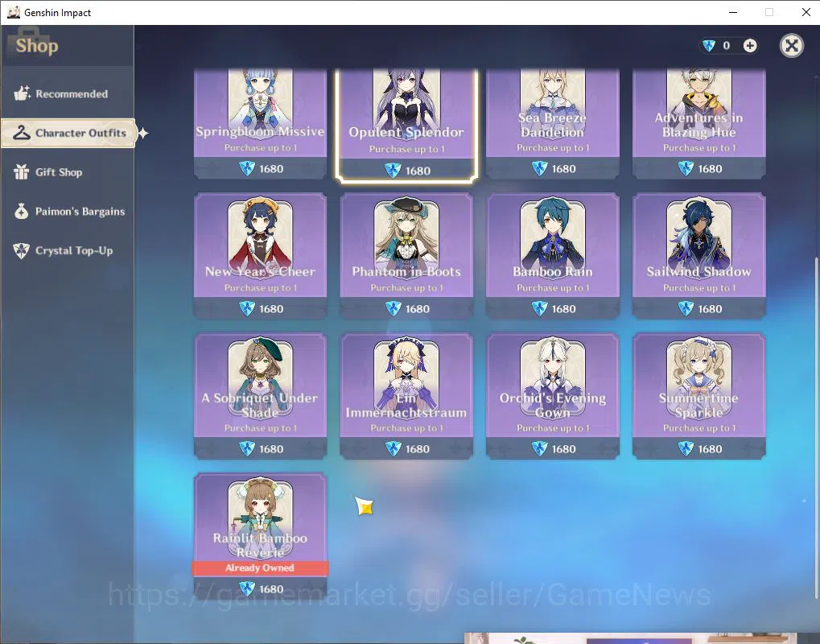This screenshot has height=644, width=820.
Task: Select the Springbloom Missive outfit card
Action: click(x=261, y=124)
